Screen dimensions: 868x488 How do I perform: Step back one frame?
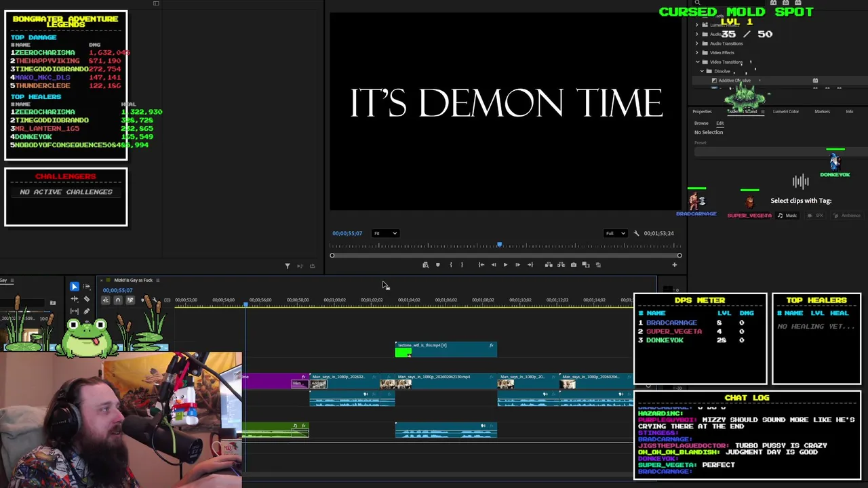tap(493, 265)
